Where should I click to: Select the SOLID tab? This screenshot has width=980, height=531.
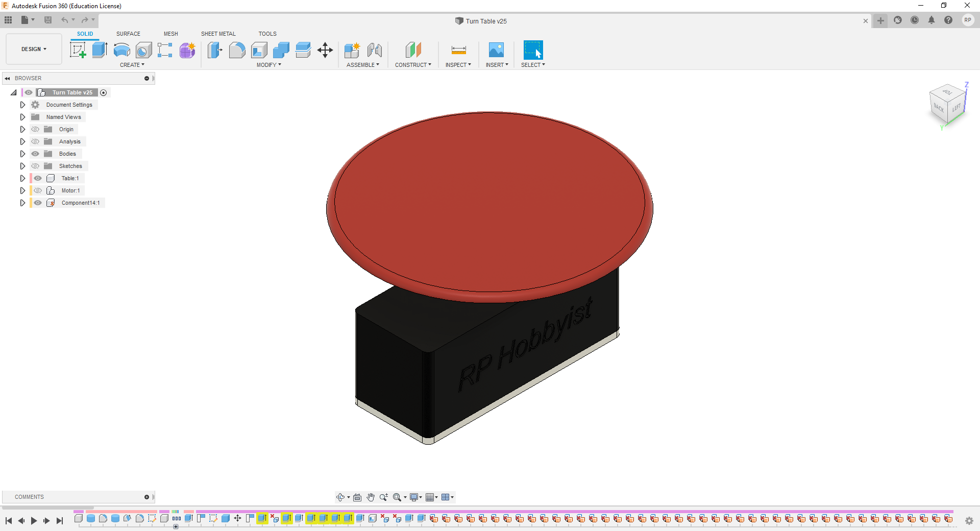[x=85, y=34]
